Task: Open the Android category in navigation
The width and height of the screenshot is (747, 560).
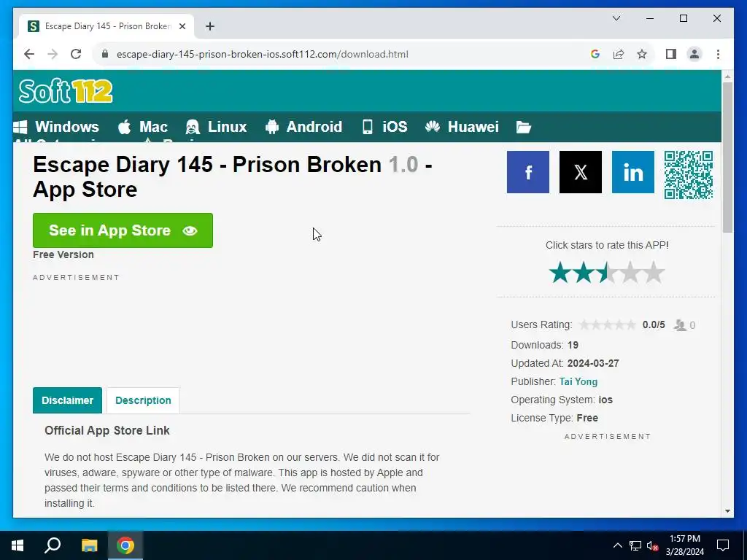Action: (304, 127)
